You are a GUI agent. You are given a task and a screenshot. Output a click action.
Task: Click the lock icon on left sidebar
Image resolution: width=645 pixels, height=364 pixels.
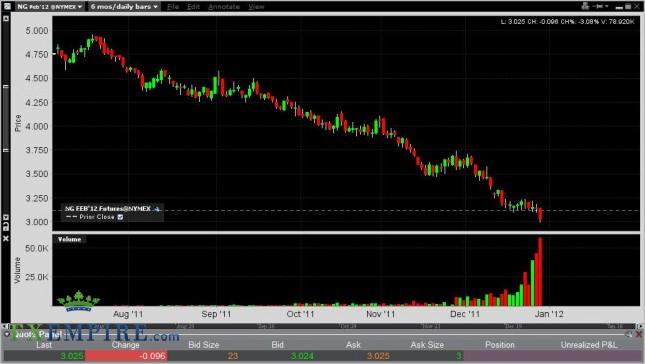[x=6, y=227]
